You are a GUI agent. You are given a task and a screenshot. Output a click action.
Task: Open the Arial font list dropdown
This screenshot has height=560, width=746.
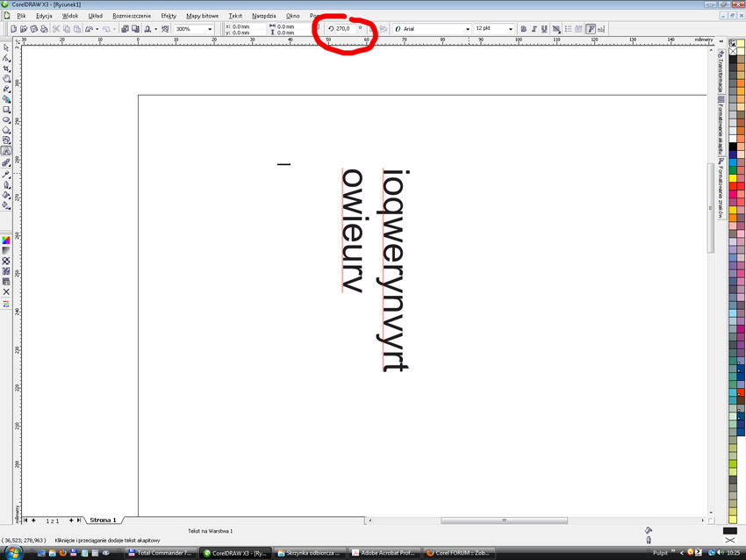pos(467,29)
